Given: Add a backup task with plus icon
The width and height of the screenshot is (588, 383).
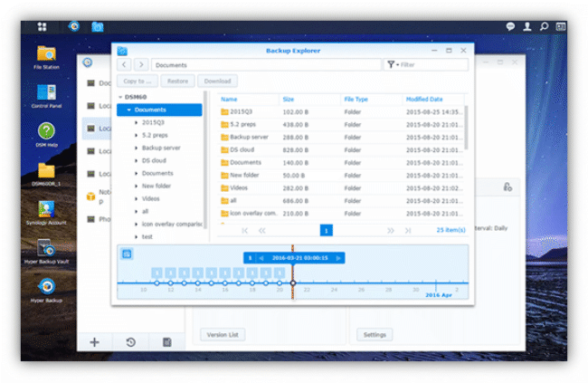Looking at the screenshot, I should point(94,342).
